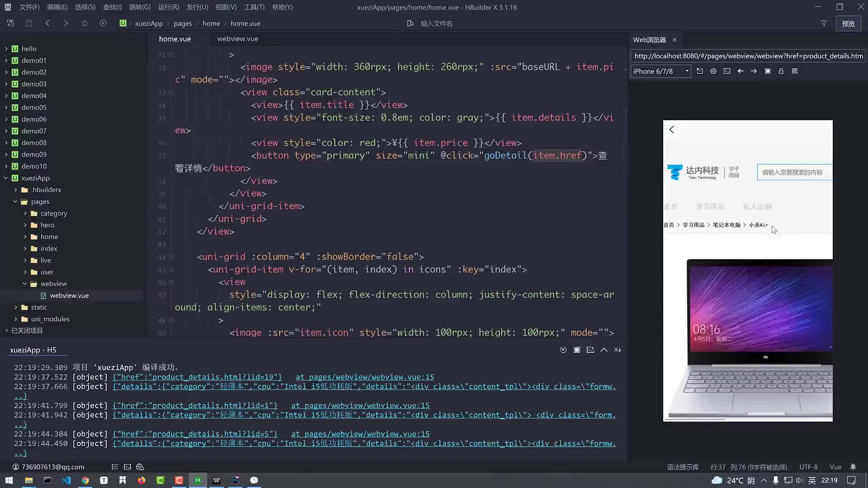Collapse the webview folder
This screenshot has height=488, width=868.
coord(25,283)
